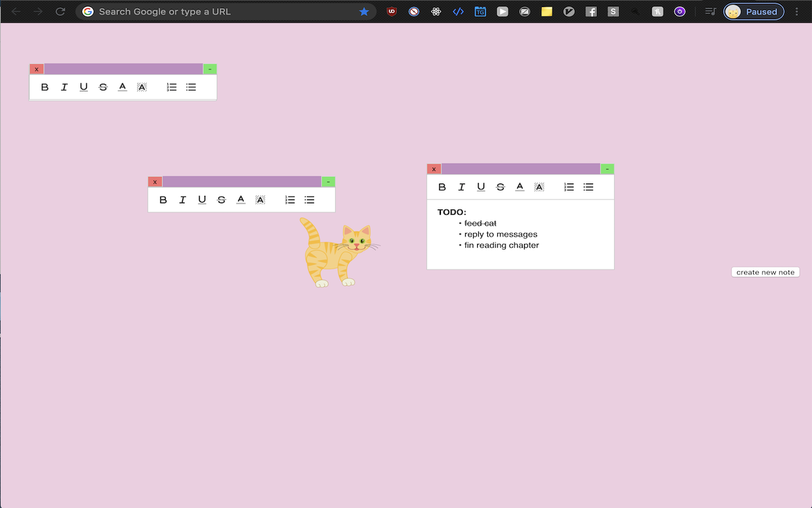Open the blue code brackets extension icon

[x=458, y=11]
